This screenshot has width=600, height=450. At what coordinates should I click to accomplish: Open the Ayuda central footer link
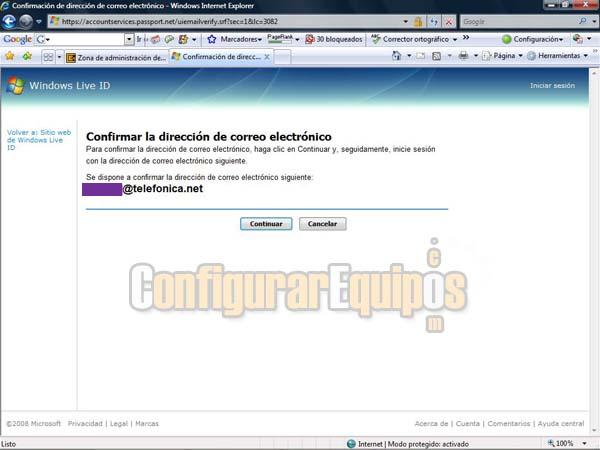[561, 424]
